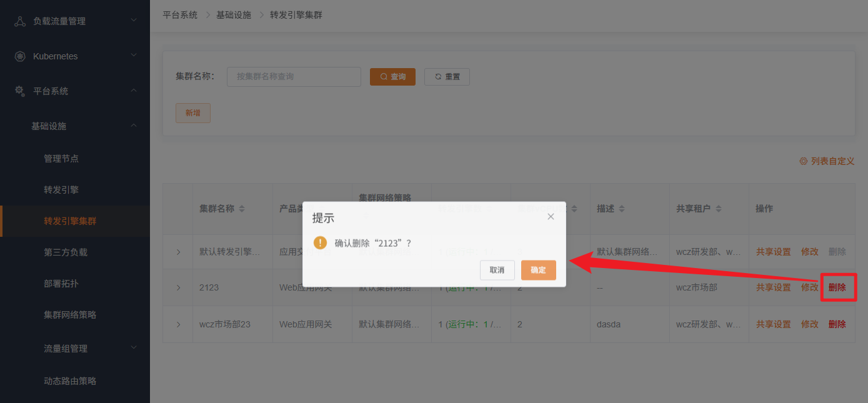The width and height of the screenshot is (868, 403).
Task: Click 共享设置 for wcz市场部23 row
Action: pyautogui.click(x=774, y=324)
